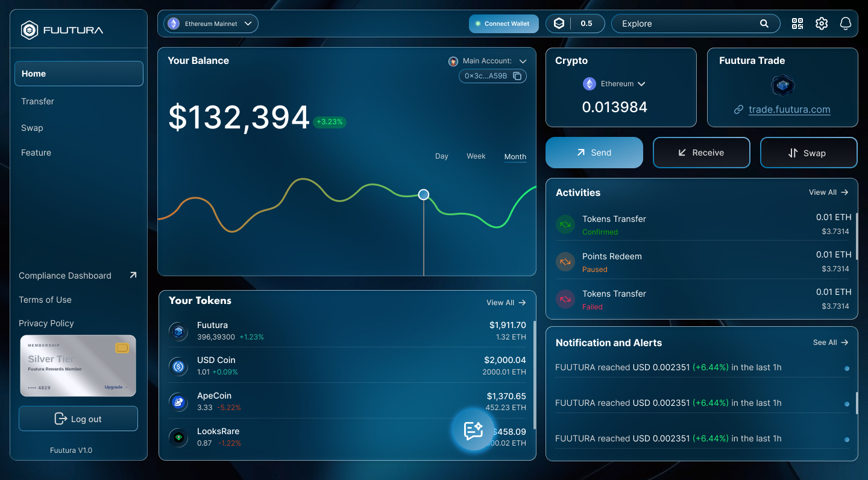
Task: Click the Receive button
Action: [x=702, y=153]
